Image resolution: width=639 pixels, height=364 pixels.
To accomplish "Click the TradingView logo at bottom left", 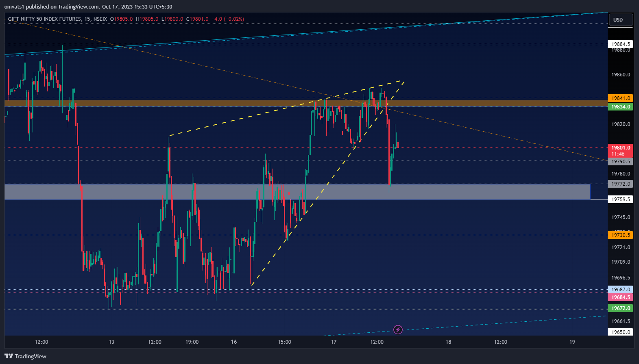I will coord(26,356).
